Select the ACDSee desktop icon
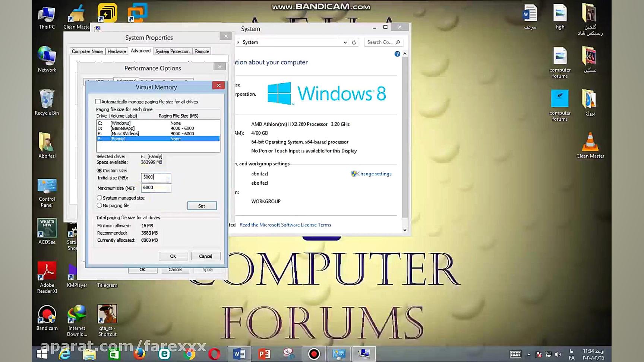The image size is (644, 362). pyautogui.click(x=47, y=231)
